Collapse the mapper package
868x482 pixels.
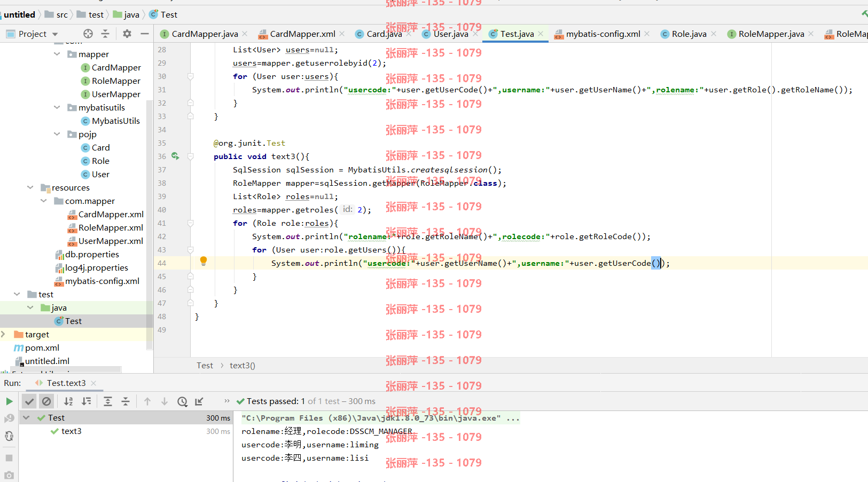pos(57,54)
